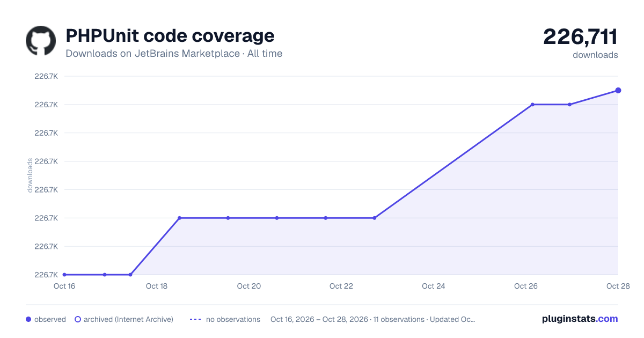Click the Oct 24 axis label
Image resolution: width=644 pixels, height=338 pixels.
[x=434, y=286]
